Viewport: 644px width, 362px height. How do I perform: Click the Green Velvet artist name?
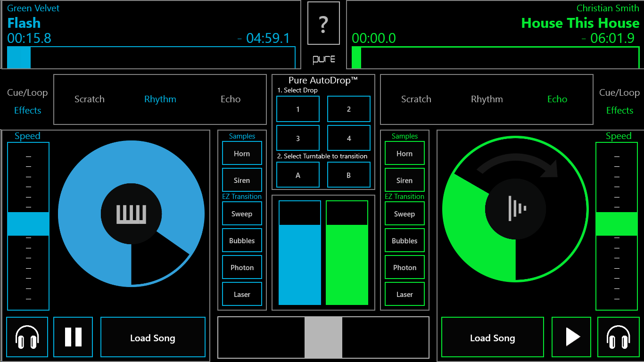coord(33,8)
